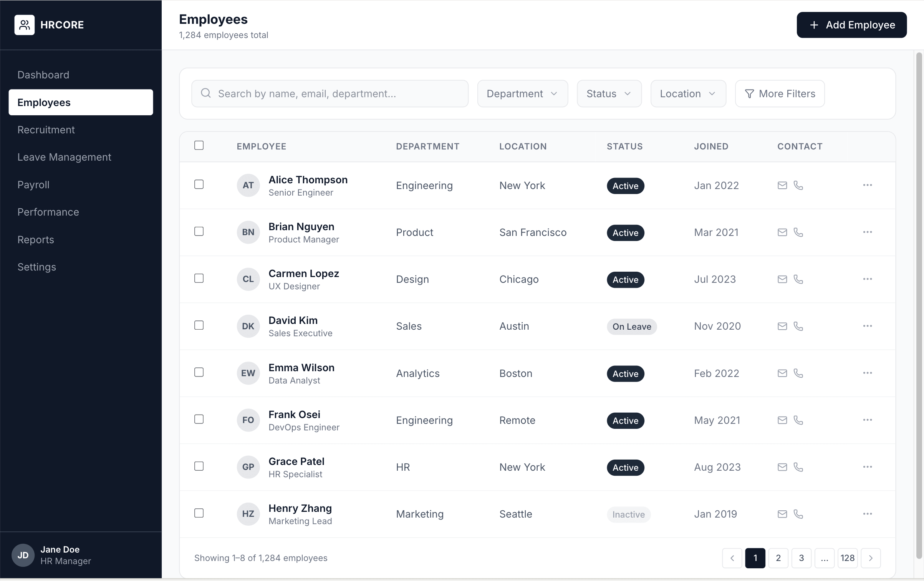Go to next page using right chevron
Image resolution: width=924 pixels, height=581 pixels.
(x=871, y=558)
